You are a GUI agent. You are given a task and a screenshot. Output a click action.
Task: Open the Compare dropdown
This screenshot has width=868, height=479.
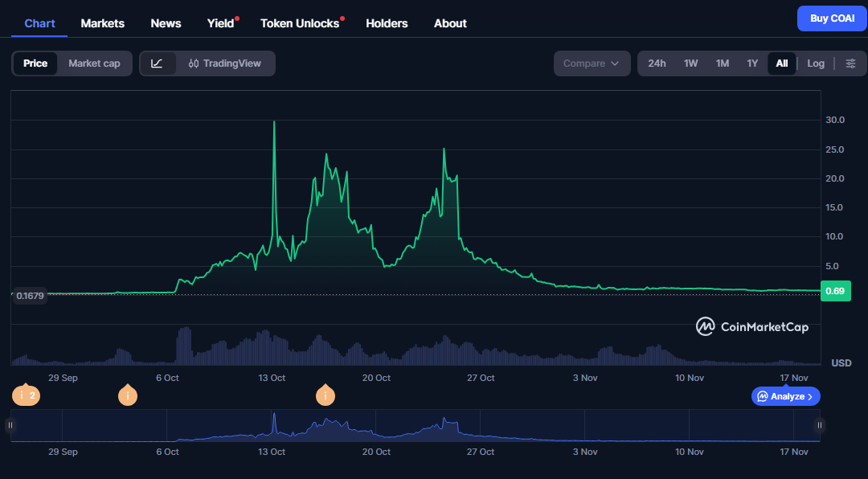click(x=592, y=63)
